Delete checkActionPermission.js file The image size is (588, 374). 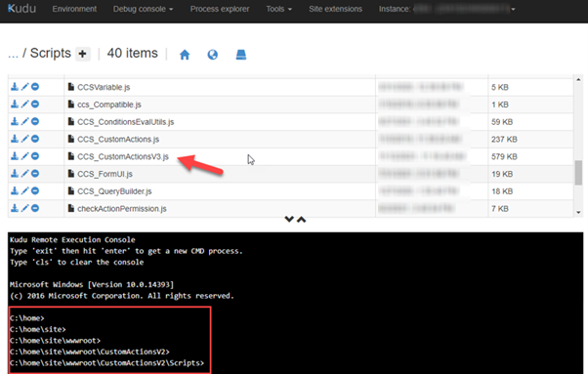coord(35,208)
